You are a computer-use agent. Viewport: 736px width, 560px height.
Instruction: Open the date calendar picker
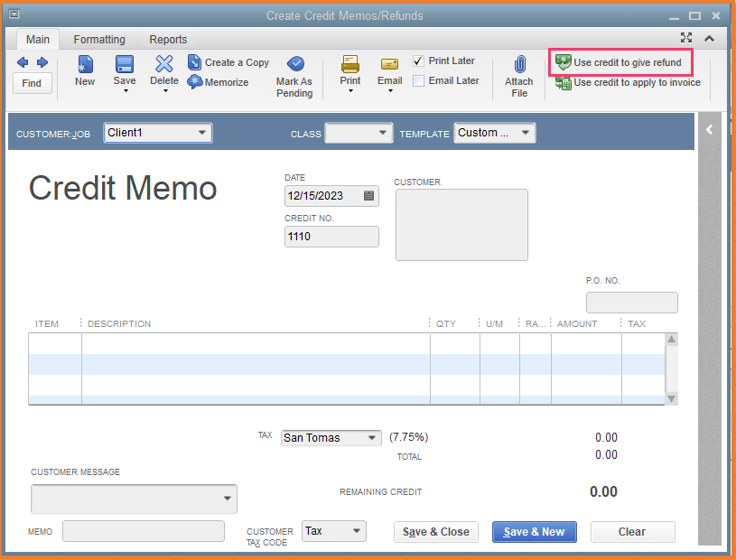[369, 196]
